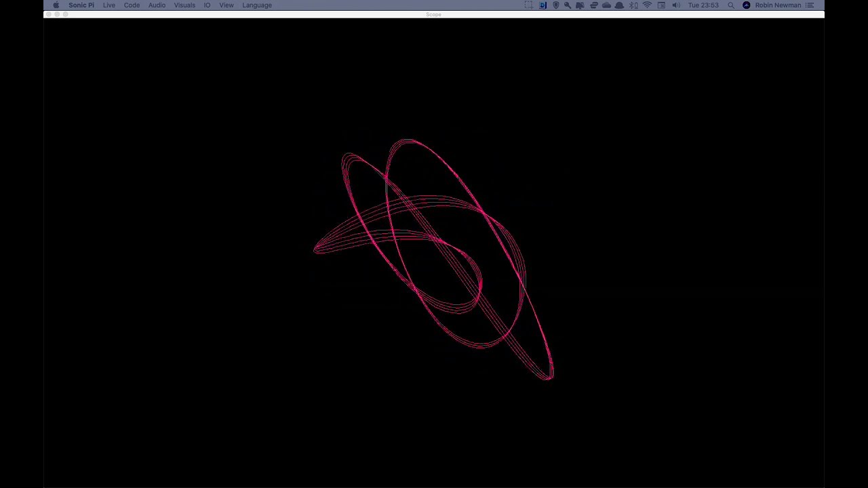Click the input source menu bar icon

click(661, 5)
